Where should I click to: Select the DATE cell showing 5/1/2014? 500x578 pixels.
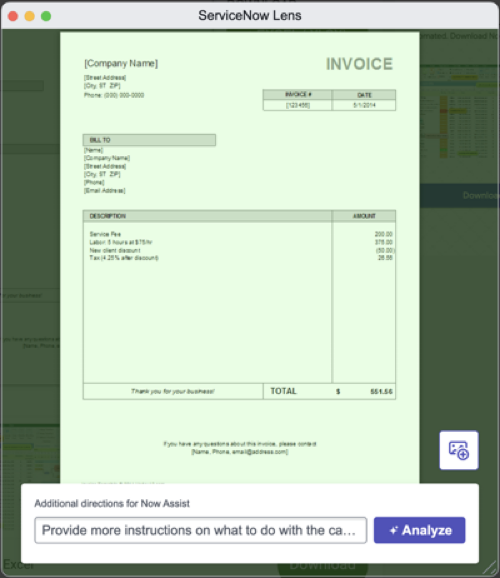pyautogui.click(x=364, y=105)
